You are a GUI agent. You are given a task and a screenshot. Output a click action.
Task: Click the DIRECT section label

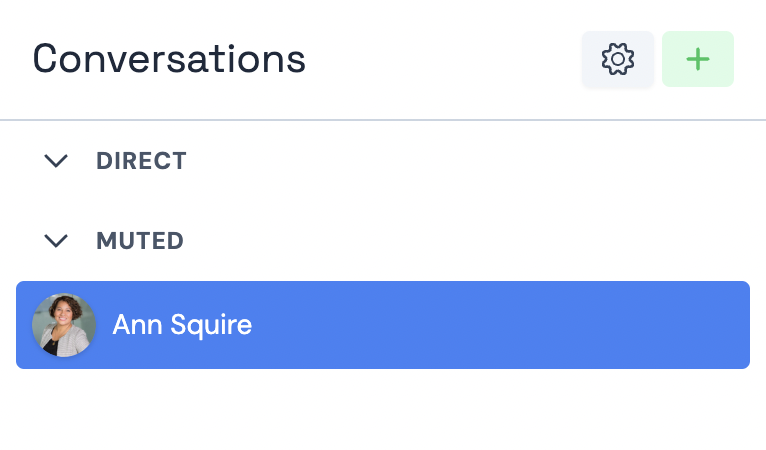[141, 160]
